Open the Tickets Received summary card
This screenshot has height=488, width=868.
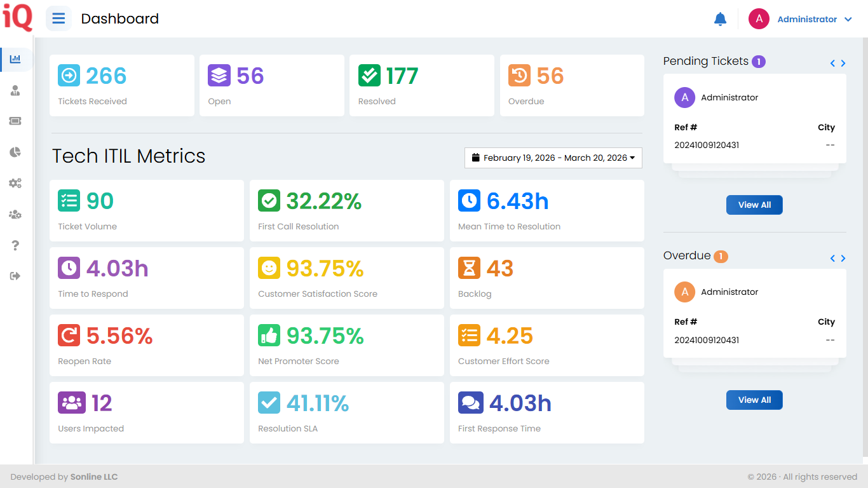(x=122, y=85)
